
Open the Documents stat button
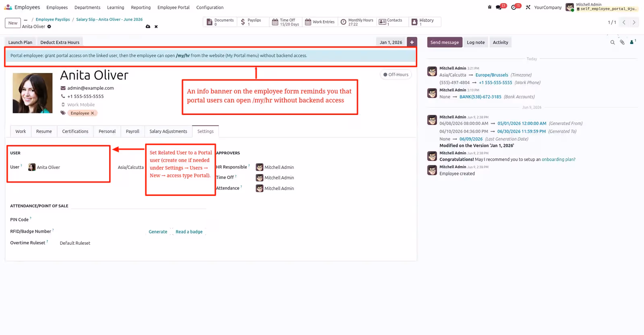[x=220, y=22]
